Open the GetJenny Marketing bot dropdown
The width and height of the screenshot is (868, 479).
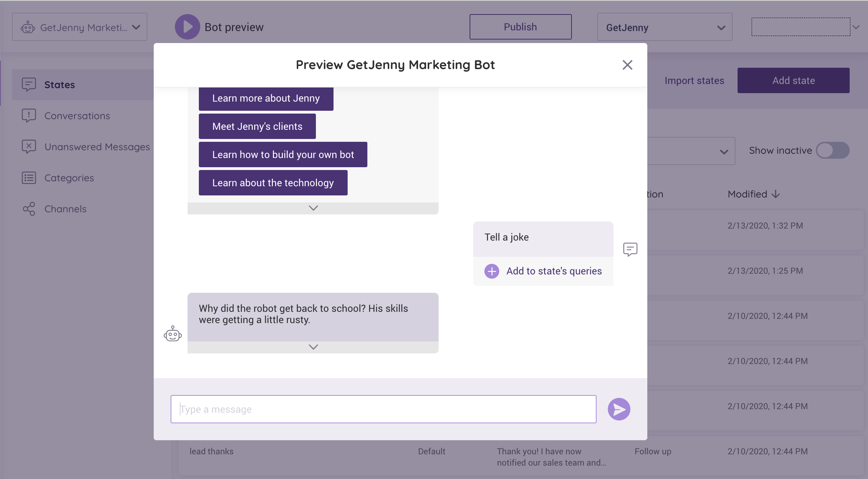tap(80, 27)
